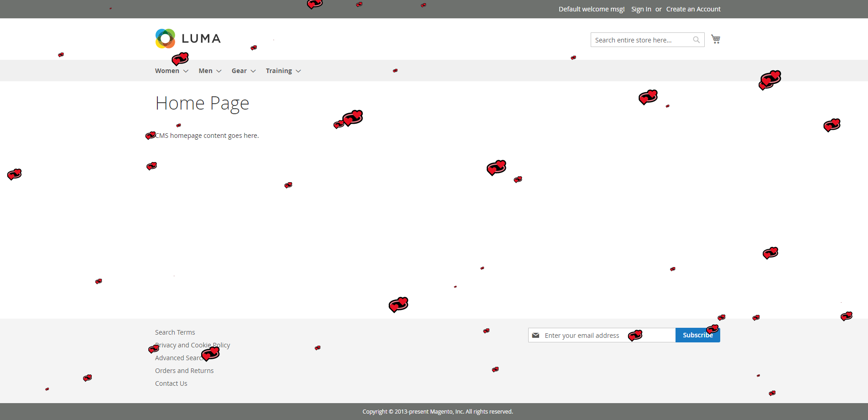This screenshot has height=420, width=868.
Task: Open the Women category
Action: point(167,71)
